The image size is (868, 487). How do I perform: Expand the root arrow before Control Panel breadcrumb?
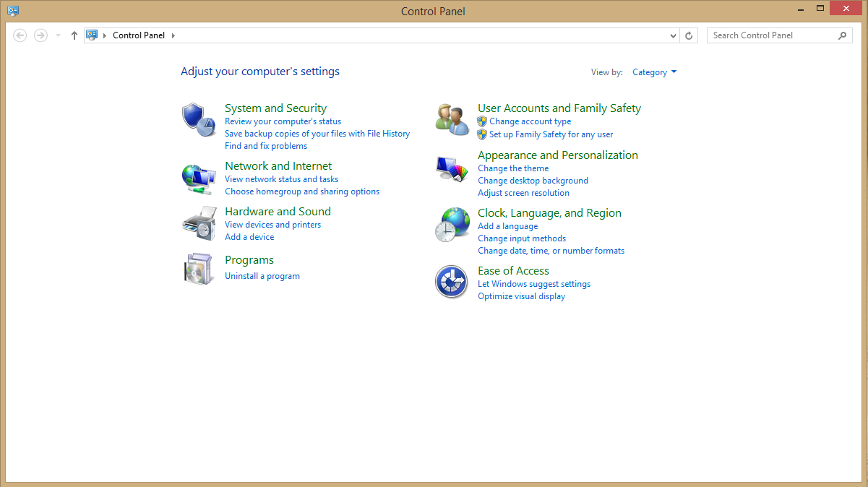pyautogui.click(x=105, y=35)
